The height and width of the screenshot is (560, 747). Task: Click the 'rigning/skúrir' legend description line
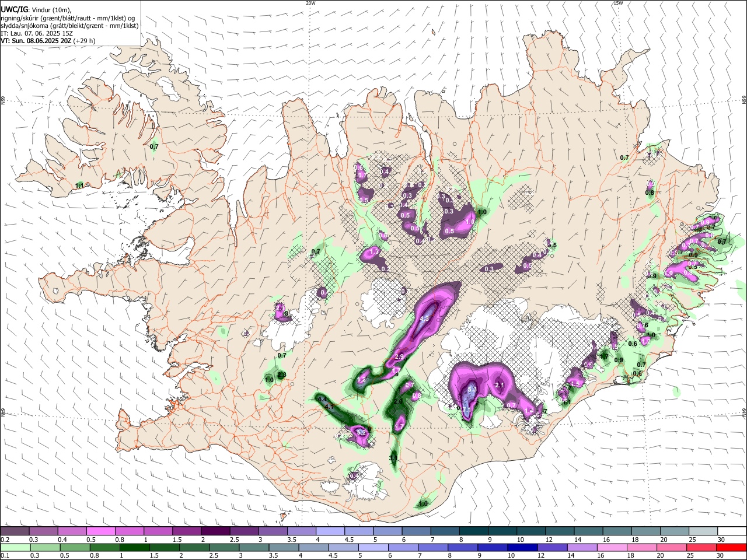click(x=68, y=18)
